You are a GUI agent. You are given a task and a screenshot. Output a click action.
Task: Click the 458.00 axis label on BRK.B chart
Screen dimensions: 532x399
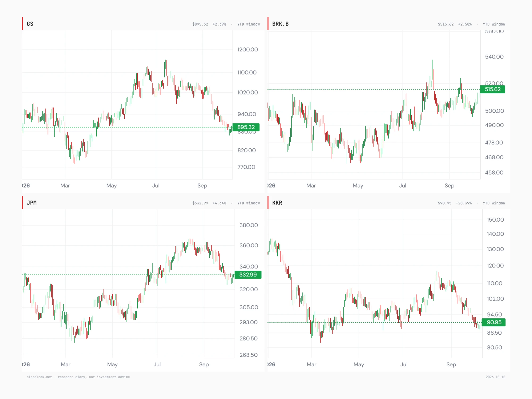coord(494,172)
